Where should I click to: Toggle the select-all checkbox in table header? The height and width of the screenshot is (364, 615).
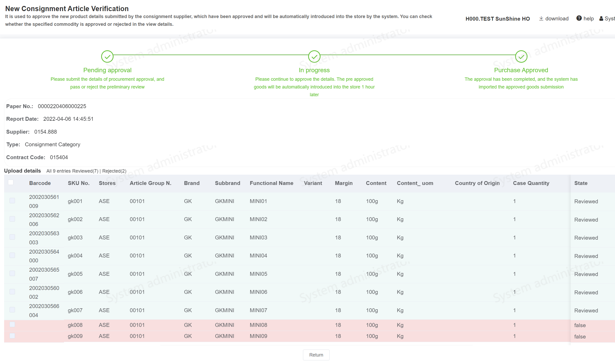(11, 182)
